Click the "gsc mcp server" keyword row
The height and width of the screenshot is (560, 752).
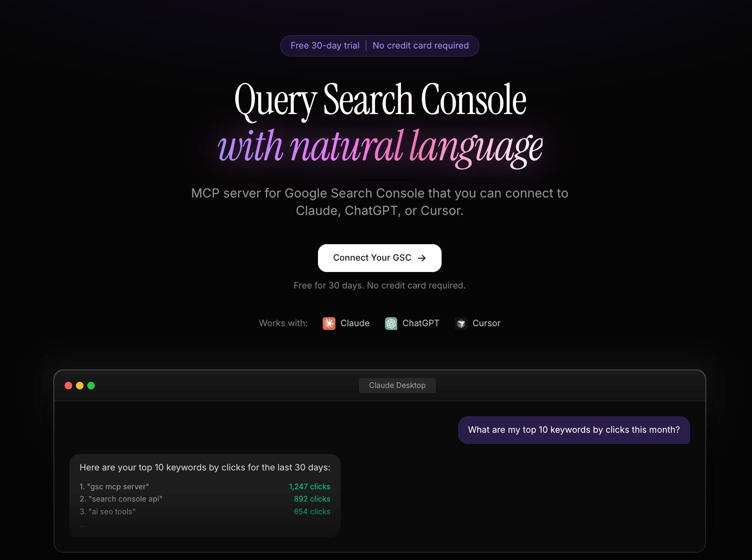(x=205, y=486)
